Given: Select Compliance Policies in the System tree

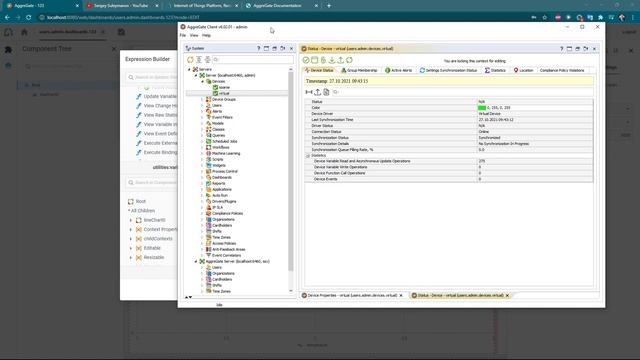Looking at the screenshot, I should [227, 213].
